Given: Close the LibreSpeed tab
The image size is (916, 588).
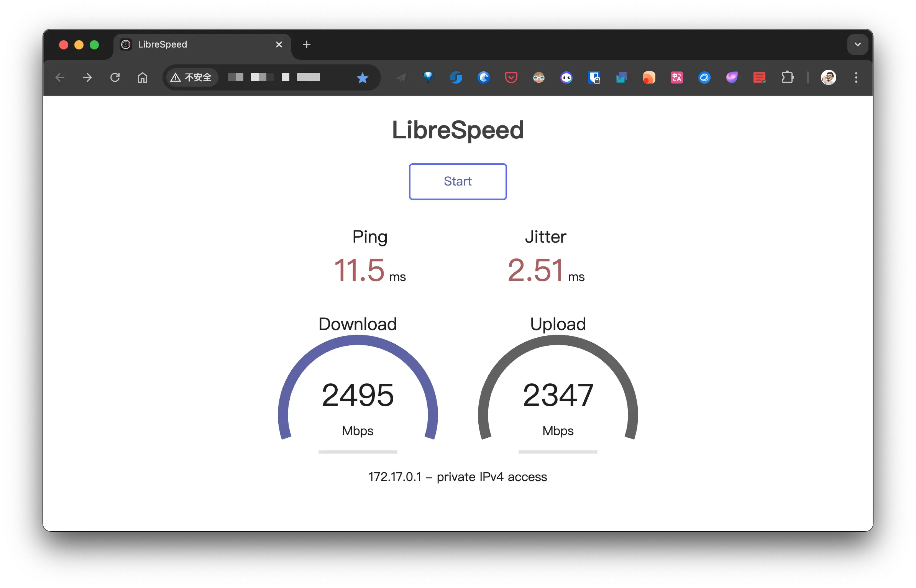Looking at the screenshot, I should [x=279, y=44].
